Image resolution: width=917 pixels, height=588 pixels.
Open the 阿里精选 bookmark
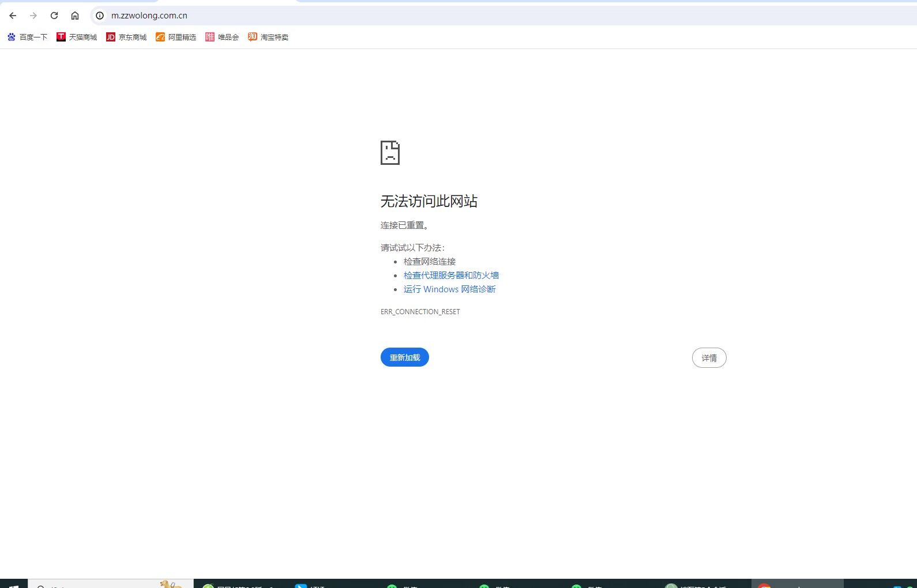click(176, 37)
